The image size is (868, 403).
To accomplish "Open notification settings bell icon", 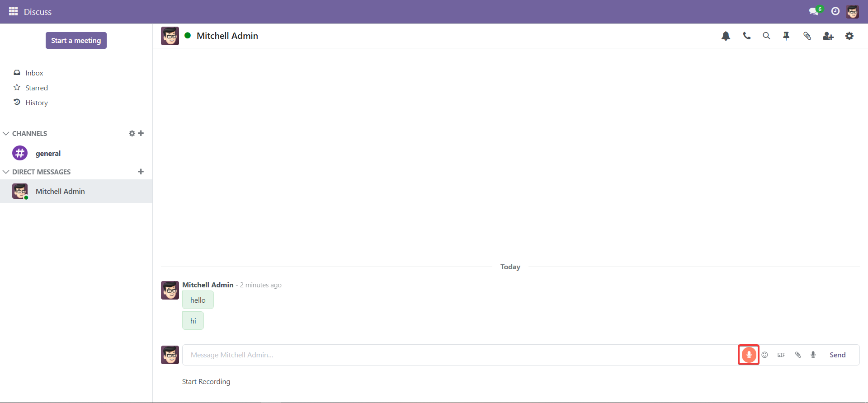I will click(726, 36).
